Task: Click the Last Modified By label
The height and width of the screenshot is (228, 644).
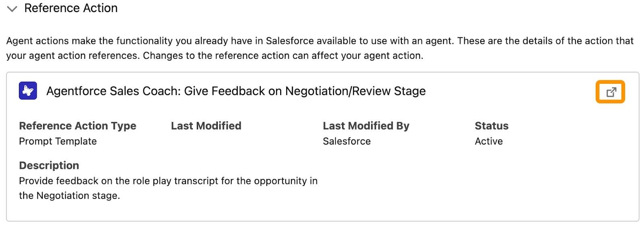Action: (x=366, y=126)
